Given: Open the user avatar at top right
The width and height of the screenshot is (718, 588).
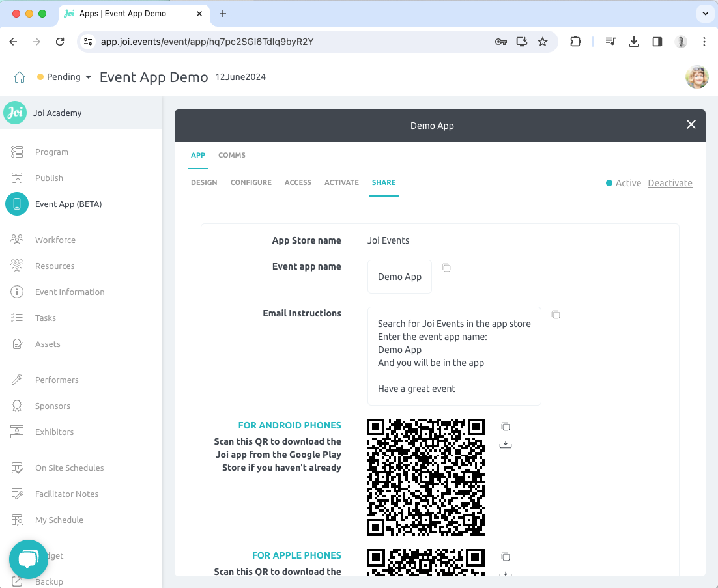Looking at the screenshot, I should (697, 77).
